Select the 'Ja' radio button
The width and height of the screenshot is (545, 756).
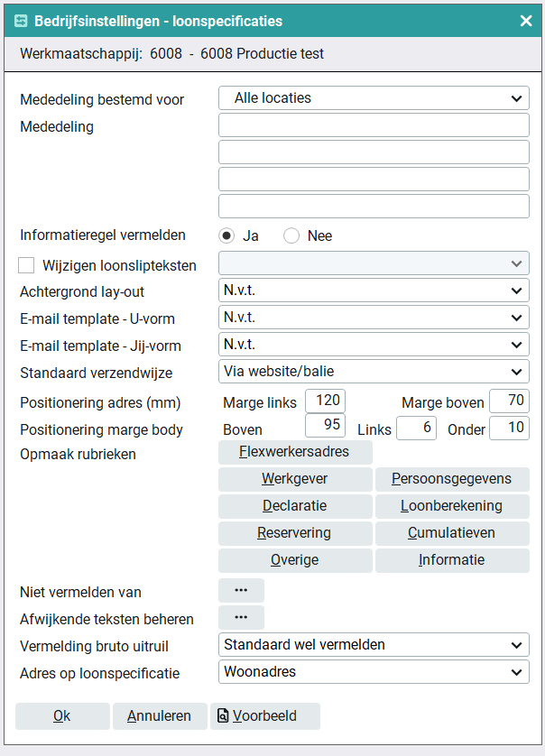point(227,235)
